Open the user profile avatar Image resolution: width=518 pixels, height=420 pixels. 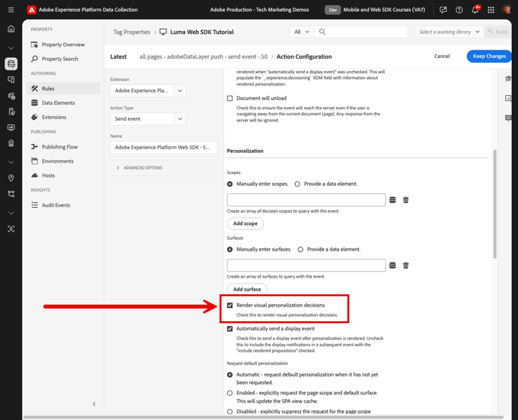(x=507, y=10)
